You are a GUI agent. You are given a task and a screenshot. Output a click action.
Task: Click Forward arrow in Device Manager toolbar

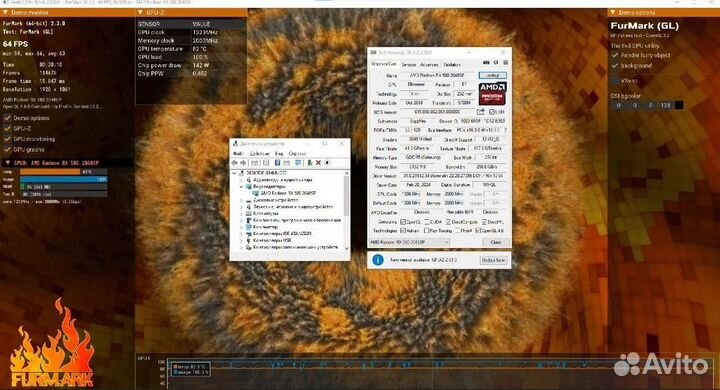point(243,163)
